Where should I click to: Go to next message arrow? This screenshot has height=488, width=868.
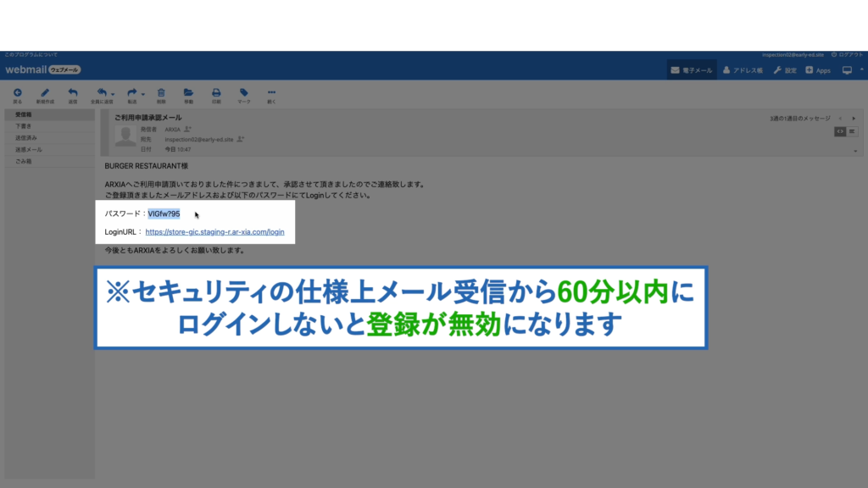pos(854,119)
